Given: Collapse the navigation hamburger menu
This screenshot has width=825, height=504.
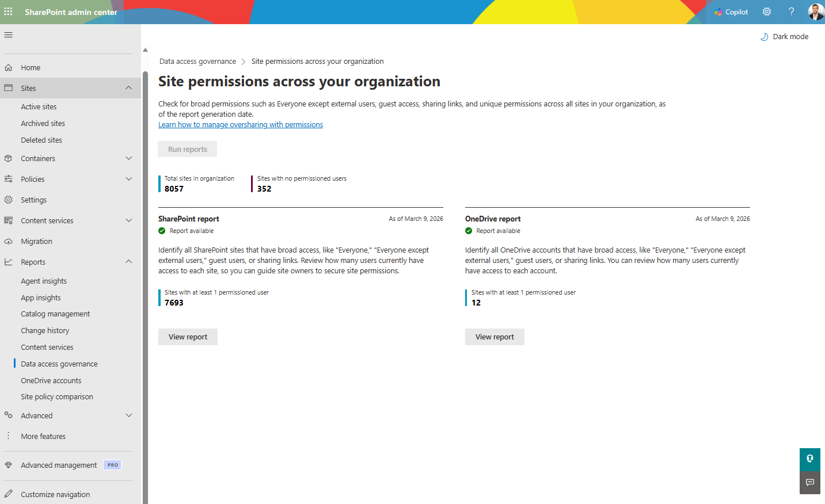Looking at the screenshot, I should tap(8, 35).
